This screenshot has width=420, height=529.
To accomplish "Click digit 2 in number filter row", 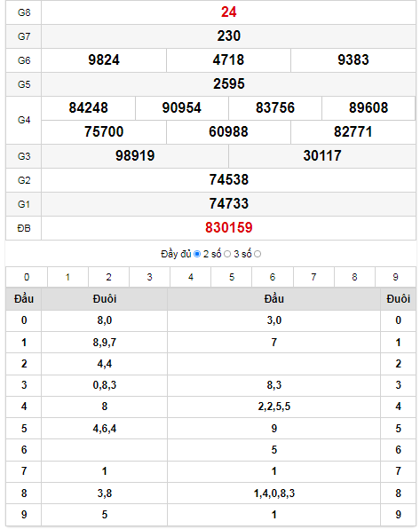I will pyautogui.click(x=108, y=277).
